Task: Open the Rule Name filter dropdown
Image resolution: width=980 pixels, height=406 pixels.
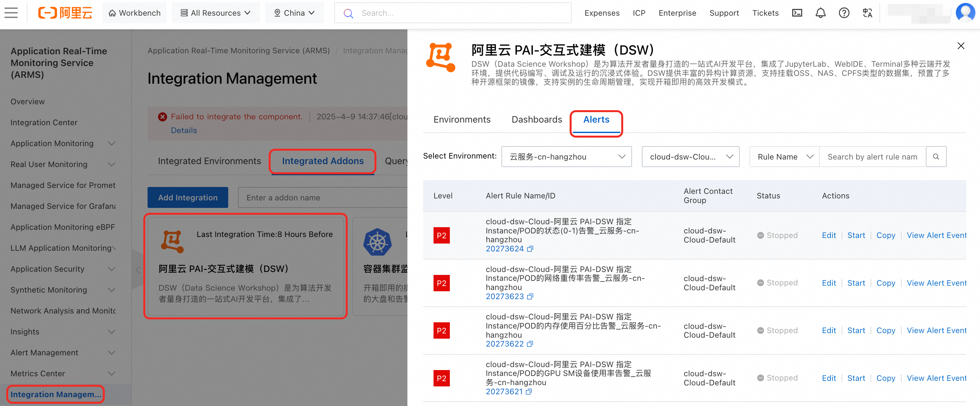Action: tap(784, 157)
